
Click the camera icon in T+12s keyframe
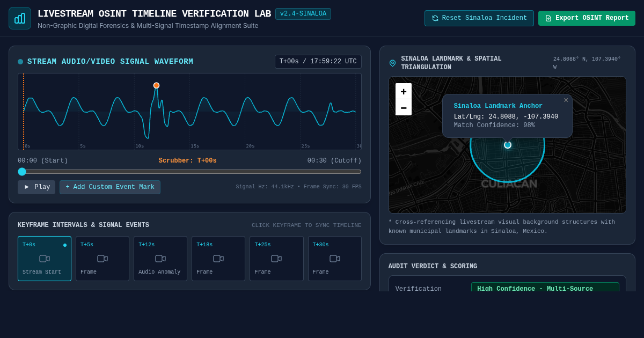click(x=160, y=259)
